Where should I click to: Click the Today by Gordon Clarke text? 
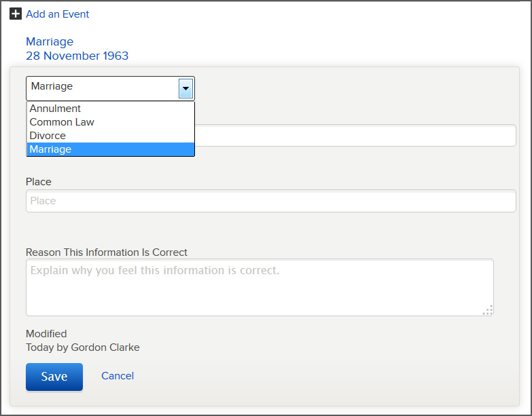[x=83, y=347]
